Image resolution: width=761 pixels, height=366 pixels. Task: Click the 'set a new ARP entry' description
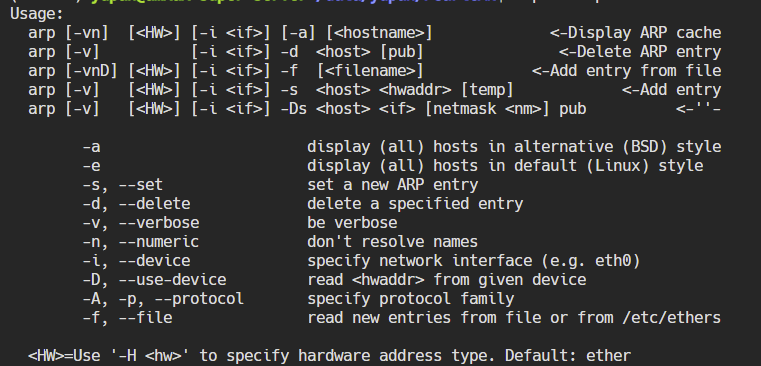(x=393, y=184)
